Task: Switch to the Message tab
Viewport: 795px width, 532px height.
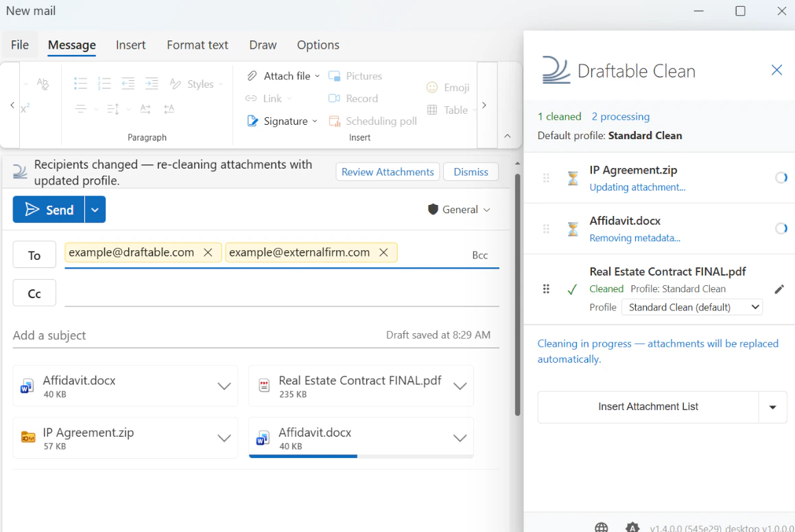Action: pos(72,45)
